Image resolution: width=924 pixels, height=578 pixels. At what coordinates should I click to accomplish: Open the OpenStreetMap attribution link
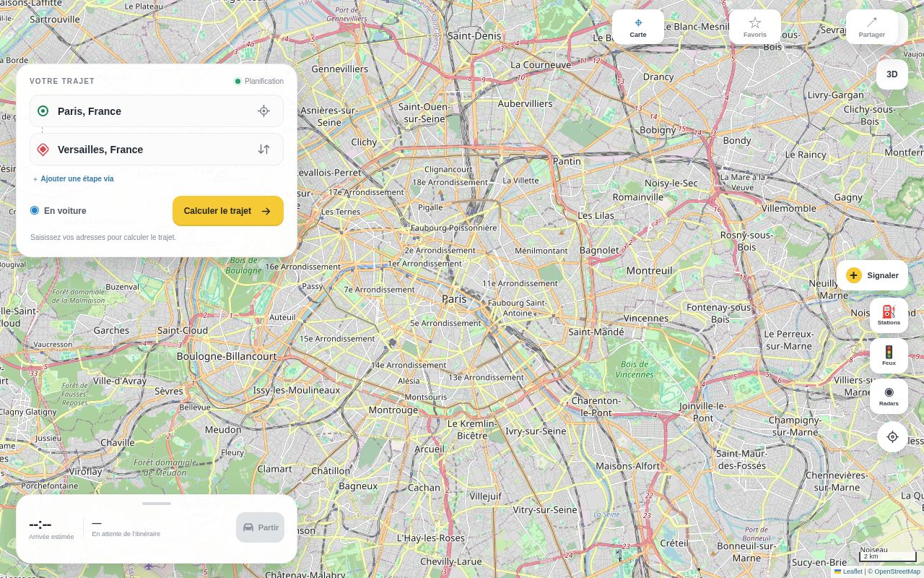(897, 571)
